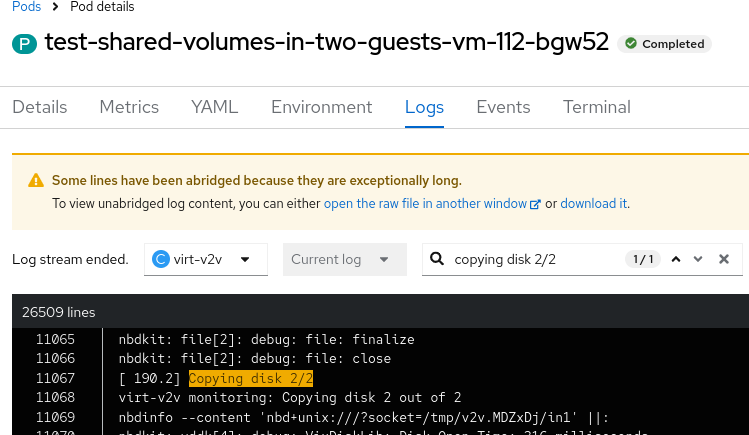Go to previous search match arrow
The image size is (749, 435).
[676, 260]
